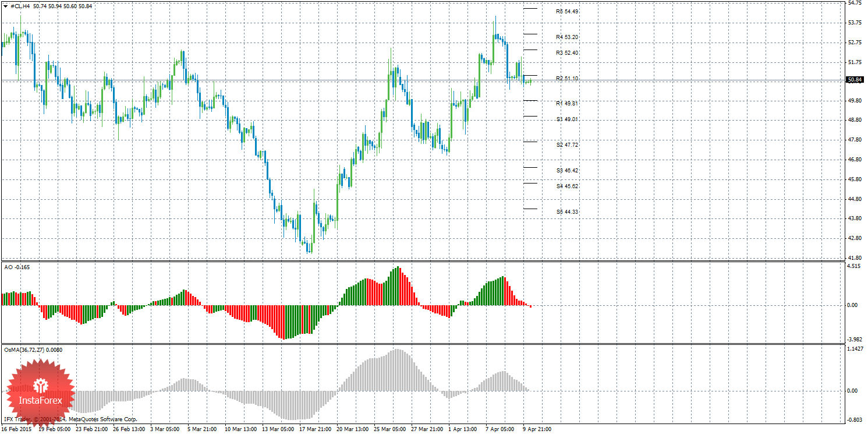Click 54.75 on the price axis
Viewport: 868px width, 434px height.
click(x=855, y=3)
